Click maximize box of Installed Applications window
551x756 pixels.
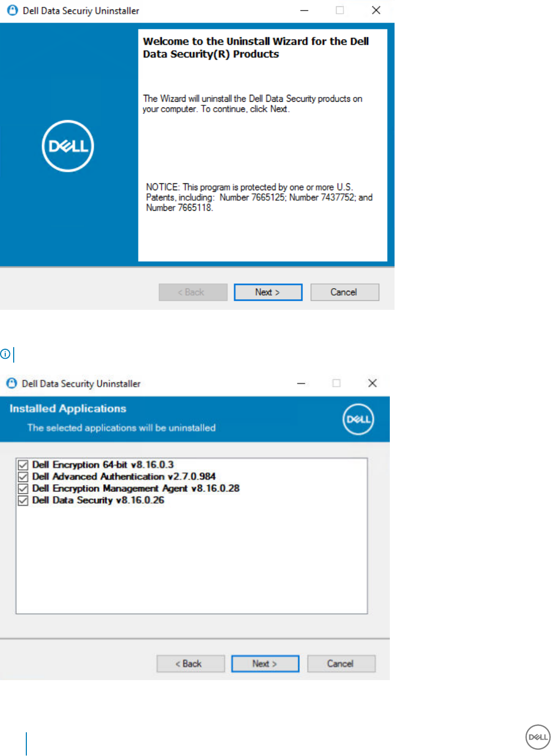(337, 383)
